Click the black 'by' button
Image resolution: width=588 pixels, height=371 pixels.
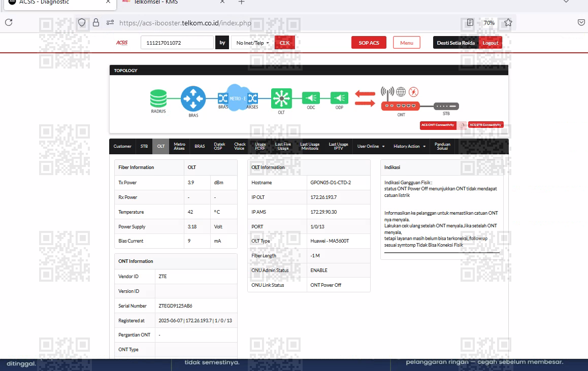tap(222, 43)
